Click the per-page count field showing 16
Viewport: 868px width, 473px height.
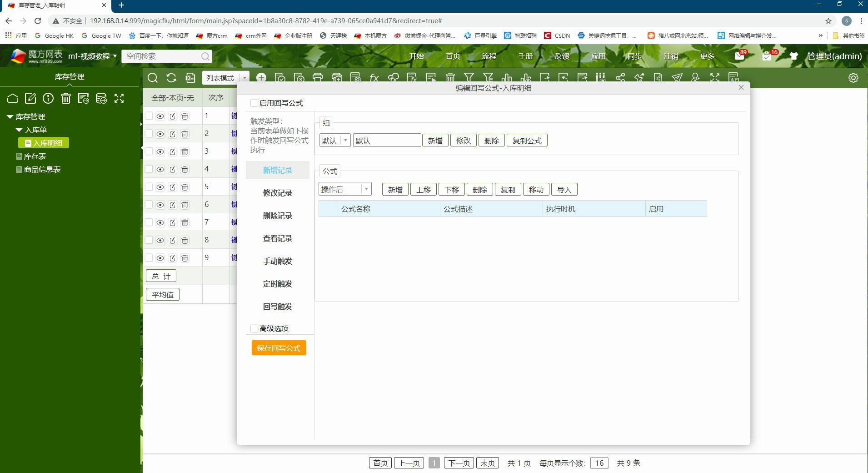click(x=599, y=463)
